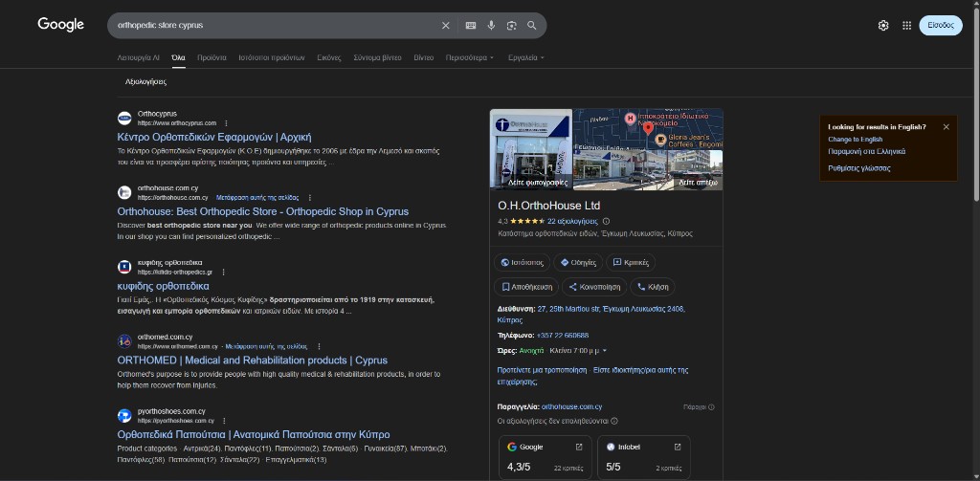Click Change to English link

855,140
